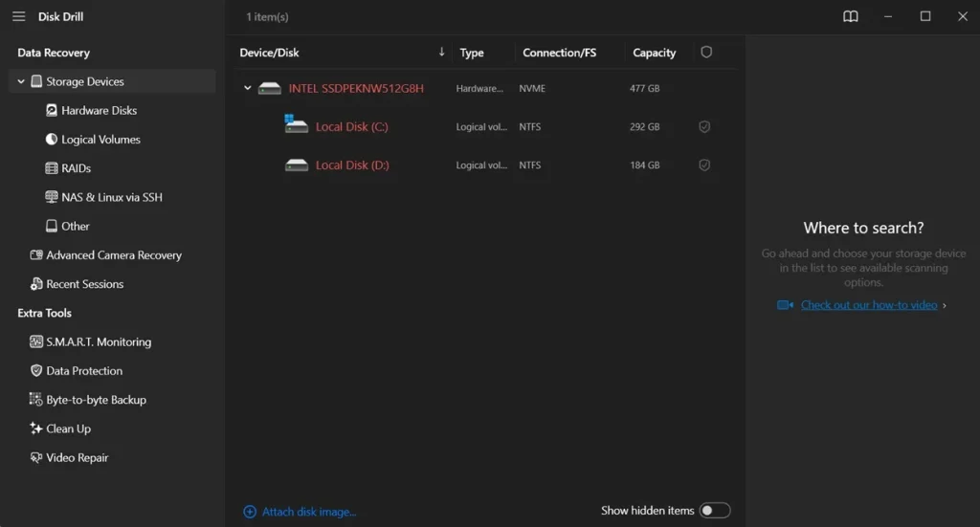Click the Recent Sessions icon
Viewport: 980px width, 527px height.
tap(36, 284)
